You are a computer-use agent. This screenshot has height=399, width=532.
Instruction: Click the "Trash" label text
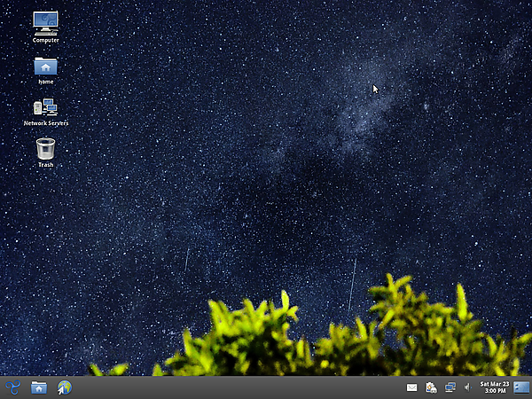(45, 165)
